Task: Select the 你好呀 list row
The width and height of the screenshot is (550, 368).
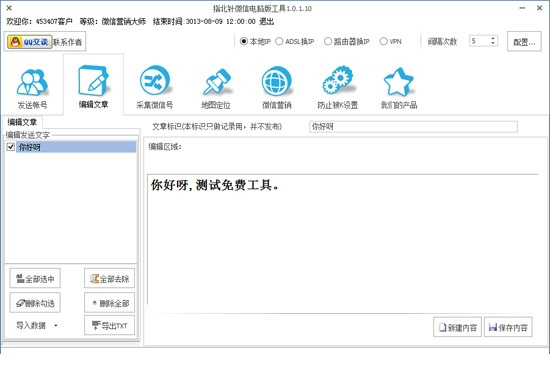Action: tap(76, 147)
